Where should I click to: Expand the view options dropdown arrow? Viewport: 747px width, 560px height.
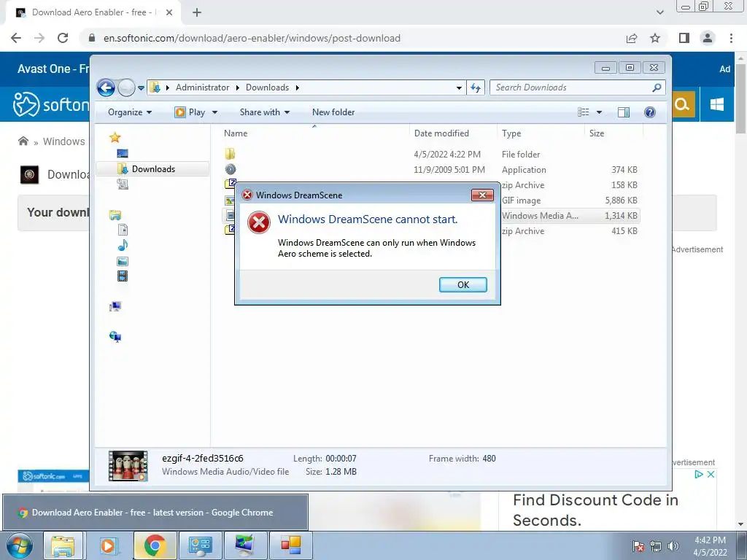click(600, 112)
